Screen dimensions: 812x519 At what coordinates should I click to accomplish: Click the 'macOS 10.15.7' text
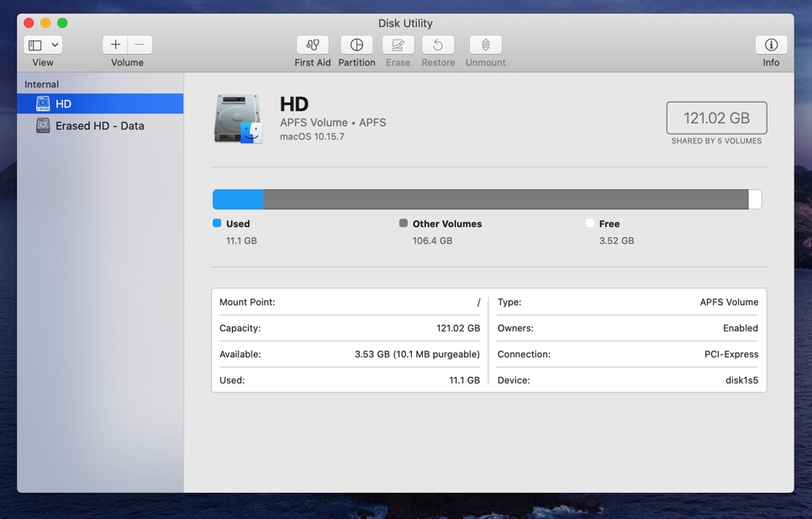[312, 137]
